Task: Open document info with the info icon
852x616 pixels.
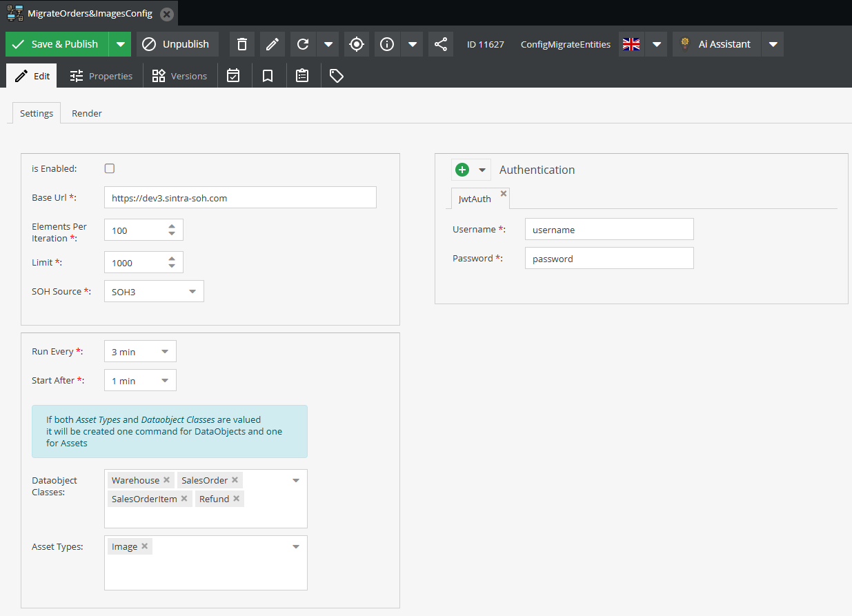Action: point(387,43)
